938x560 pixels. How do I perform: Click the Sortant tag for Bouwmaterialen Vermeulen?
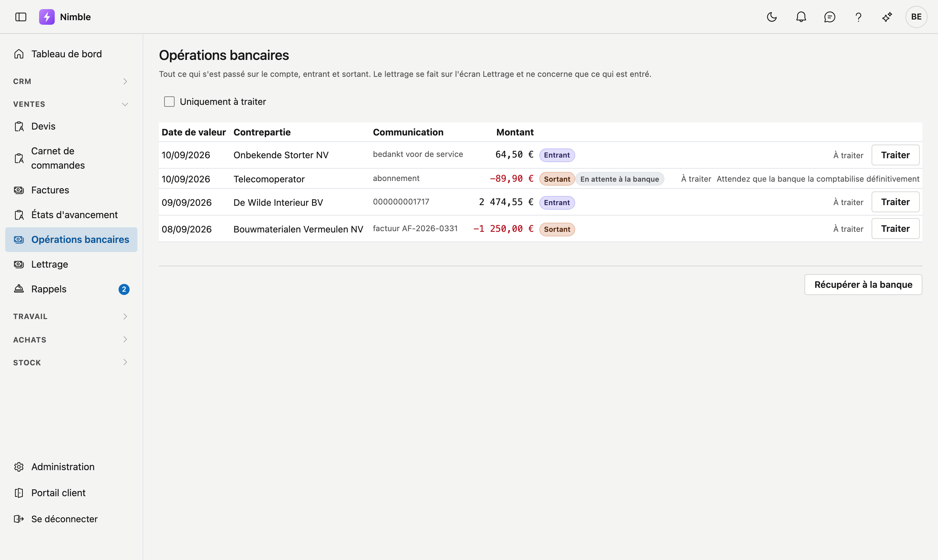(x=557, y=229)
